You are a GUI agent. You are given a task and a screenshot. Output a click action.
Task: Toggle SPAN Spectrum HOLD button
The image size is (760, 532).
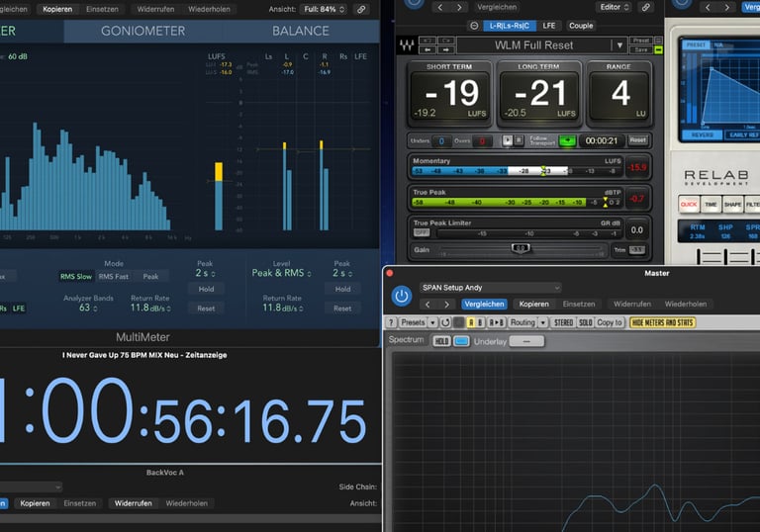point(441,341)
